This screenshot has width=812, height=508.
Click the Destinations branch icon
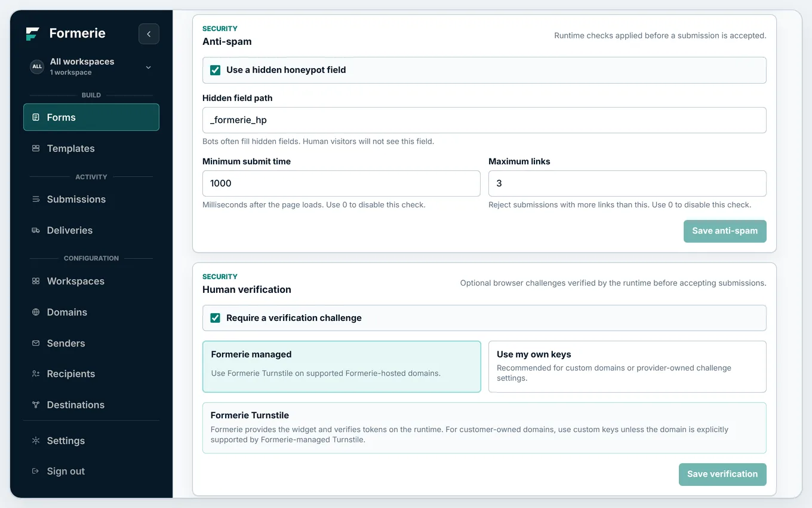pyautogui.click(x=36, y=405)
